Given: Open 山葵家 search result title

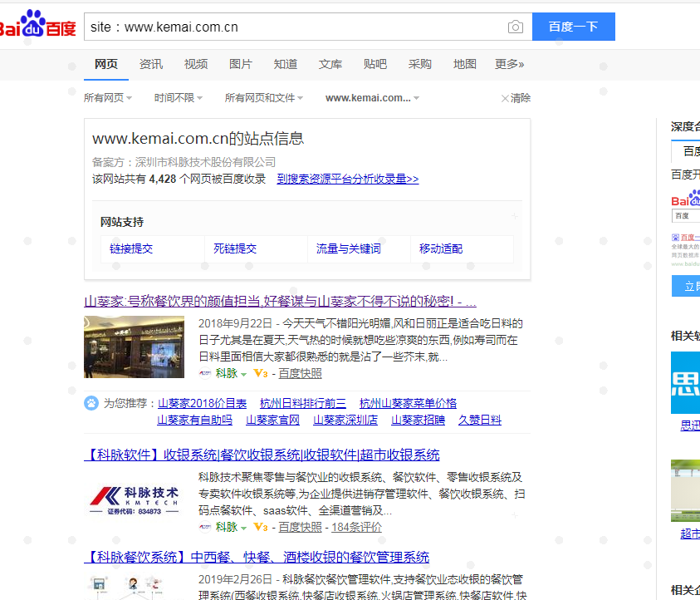Looking at the screenshot, I should pos(280,302).
